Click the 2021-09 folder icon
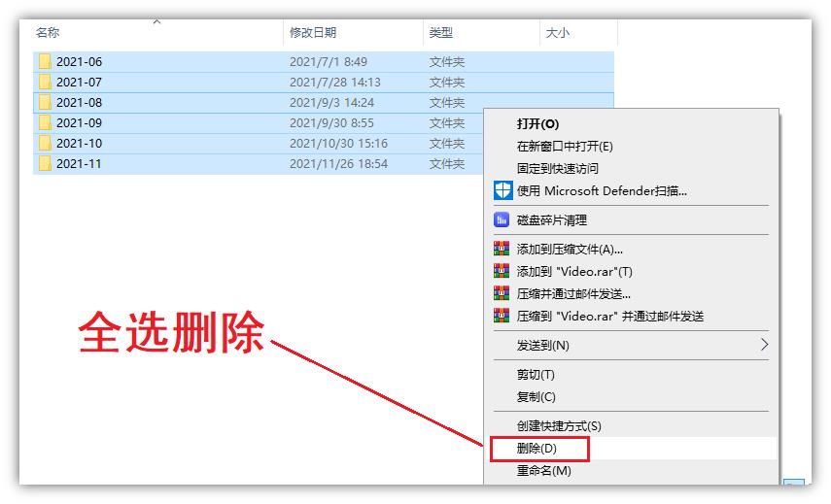 (x=45, y=122)
